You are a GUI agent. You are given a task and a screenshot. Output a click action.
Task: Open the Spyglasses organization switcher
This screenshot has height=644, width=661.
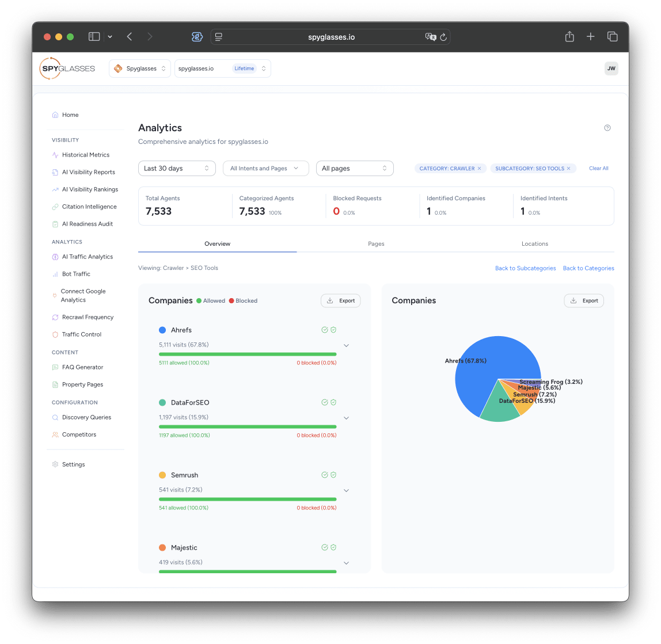pos(139,68)
